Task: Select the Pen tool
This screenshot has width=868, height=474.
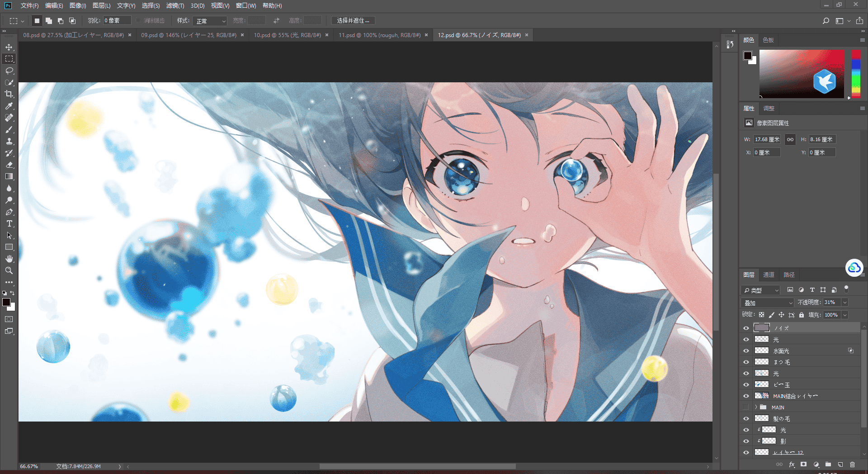Action: (9, 212)
